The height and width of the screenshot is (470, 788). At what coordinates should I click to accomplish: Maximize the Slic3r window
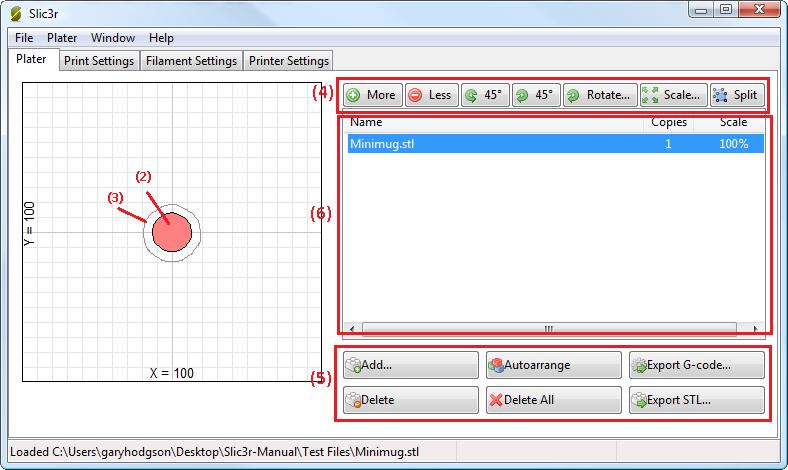(x=726, y=10)
